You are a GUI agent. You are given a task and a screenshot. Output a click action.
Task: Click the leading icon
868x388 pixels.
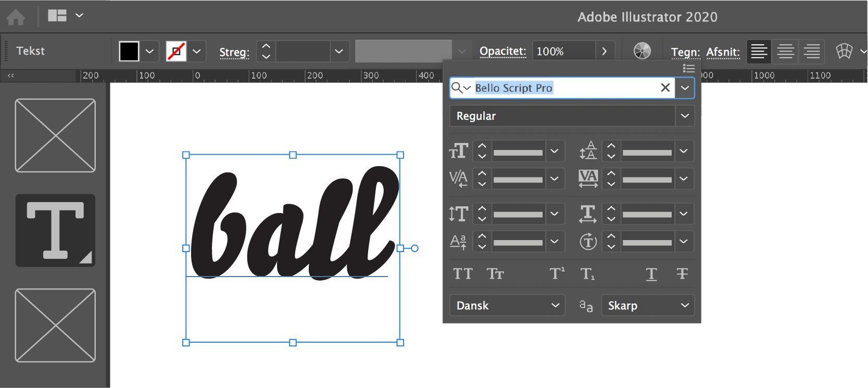point(588,151)
